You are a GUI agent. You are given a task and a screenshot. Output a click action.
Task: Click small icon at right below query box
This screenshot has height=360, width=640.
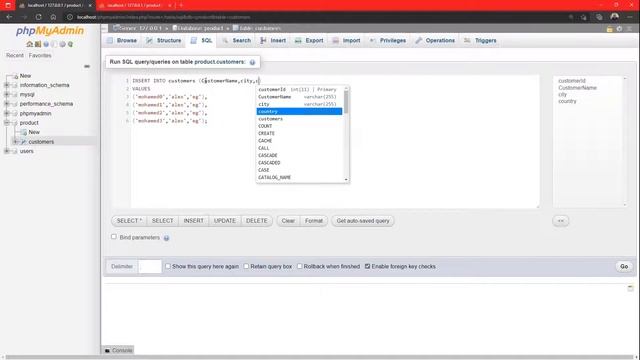pos(630,288)
